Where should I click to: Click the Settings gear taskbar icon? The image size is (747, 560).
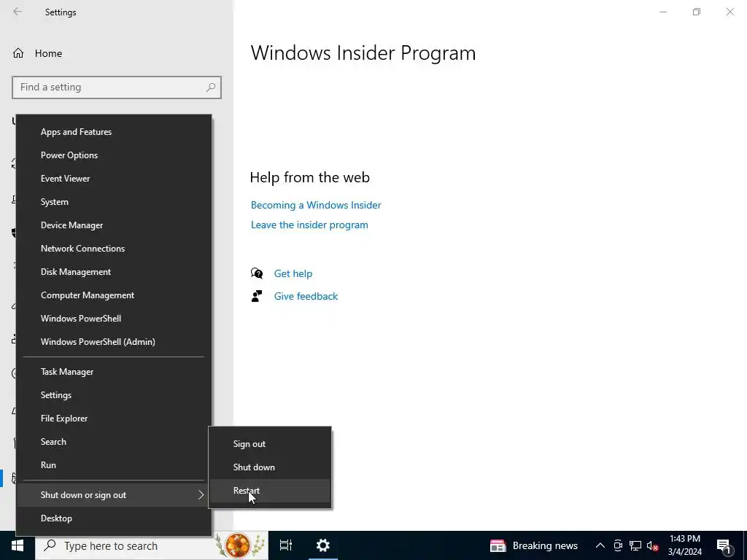pos(323,545)
